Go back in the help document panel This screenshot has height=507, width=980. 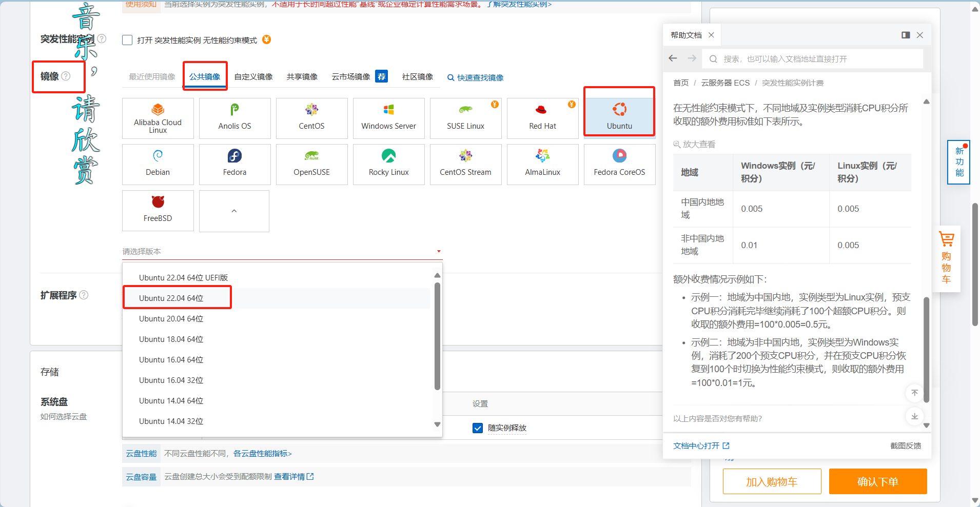673,58
